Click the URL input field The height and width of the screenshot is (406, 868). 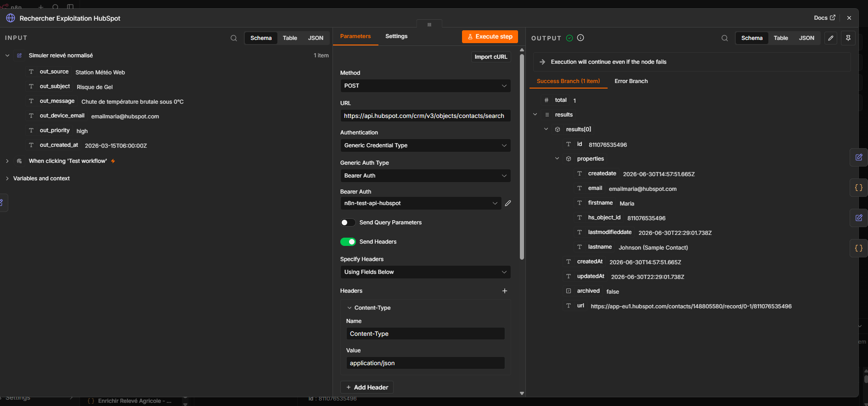tap(425, 116)
